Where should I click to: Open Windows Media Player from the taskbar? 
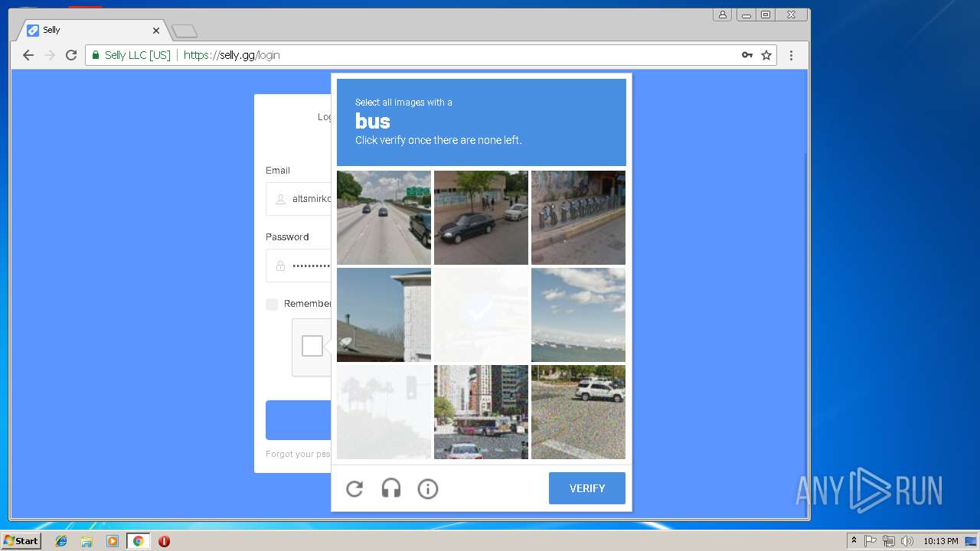click(x=113, y=541)
